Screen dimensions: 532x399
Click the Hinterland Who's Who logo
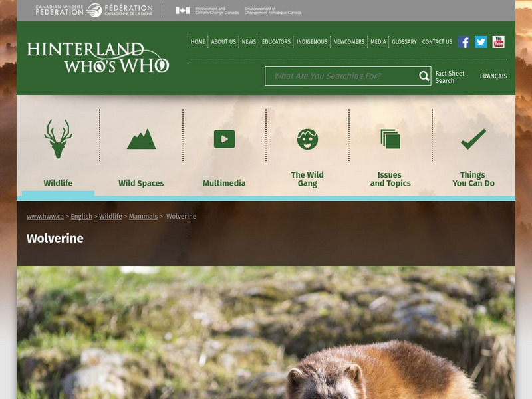97,57
